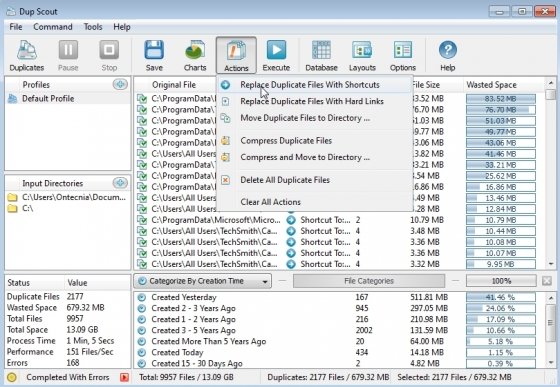The image size is (560, 387).
Task: Choose Compress and Move to Directory
Action: [314, 157]
